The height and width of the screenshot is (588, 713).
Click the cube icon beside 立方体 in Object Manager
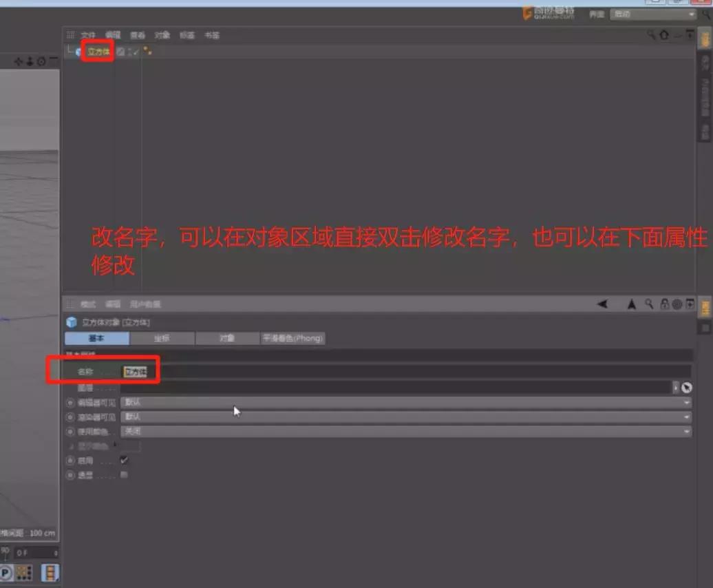tap(77, 50)
